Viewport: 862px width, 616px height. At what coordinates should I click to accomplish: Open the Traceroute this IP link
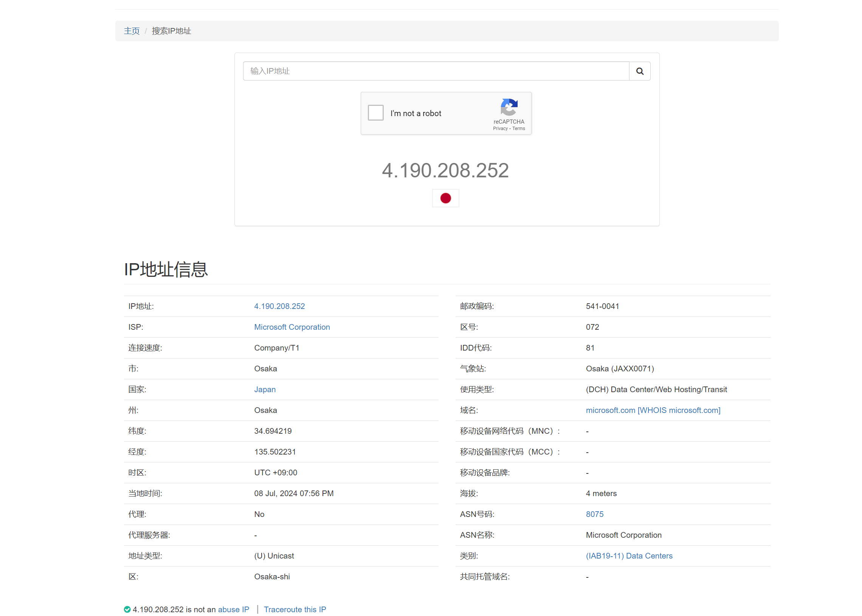295,609
